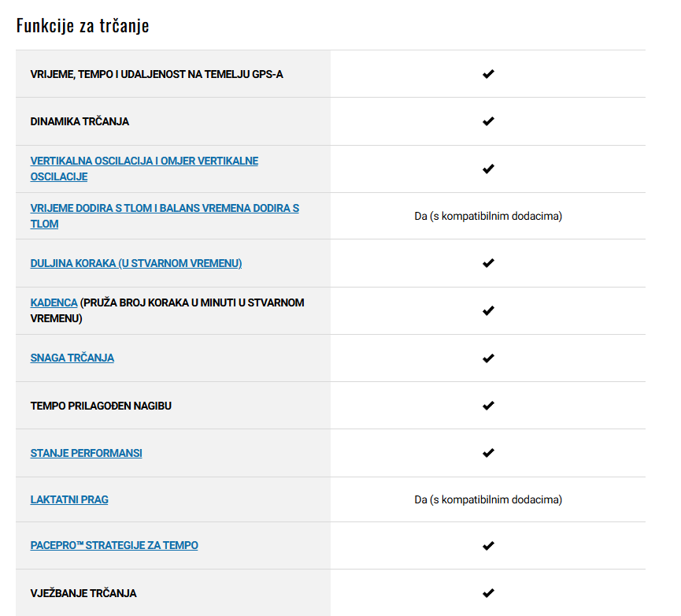Click the Funkcije za trčanje heading
This screenshot has width=681, height=616.
coord(83,26)
